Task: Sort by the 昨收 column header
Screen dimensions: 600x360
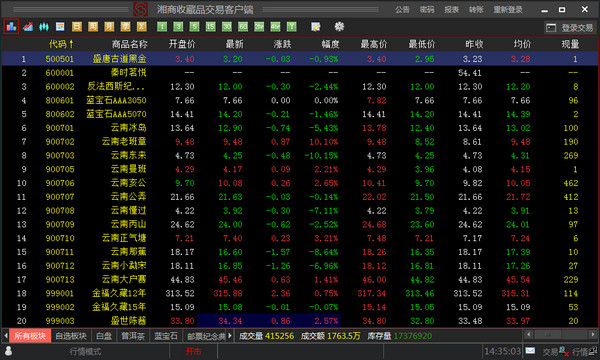Action: coord(474,44)
